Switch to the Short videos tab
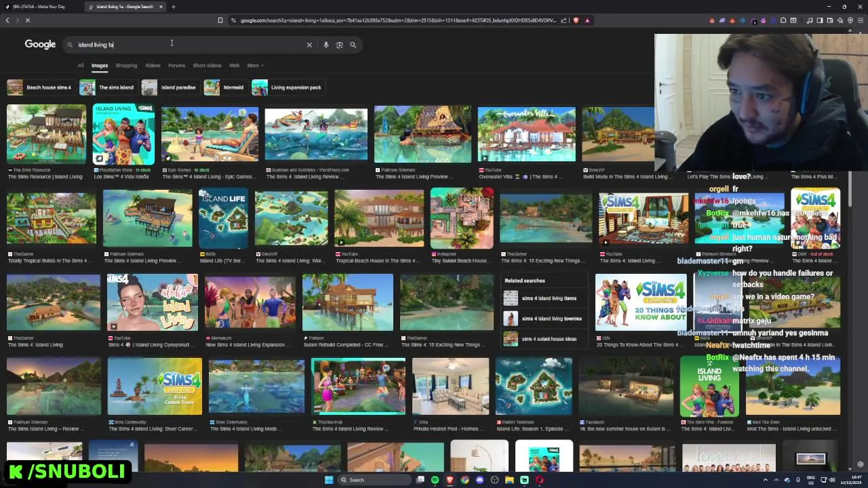 [x=207, y=66]
